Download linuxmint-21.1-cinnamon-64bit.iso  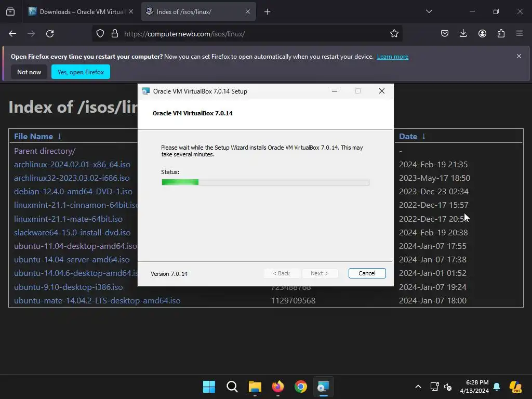point(76,205)
